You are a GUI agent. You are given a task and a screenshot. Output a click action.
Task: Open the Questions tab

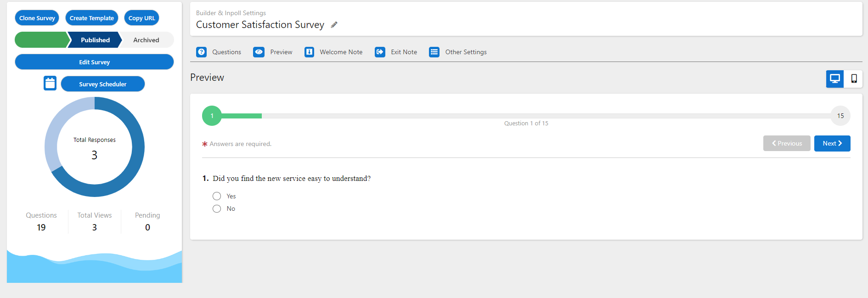point(219,52)
